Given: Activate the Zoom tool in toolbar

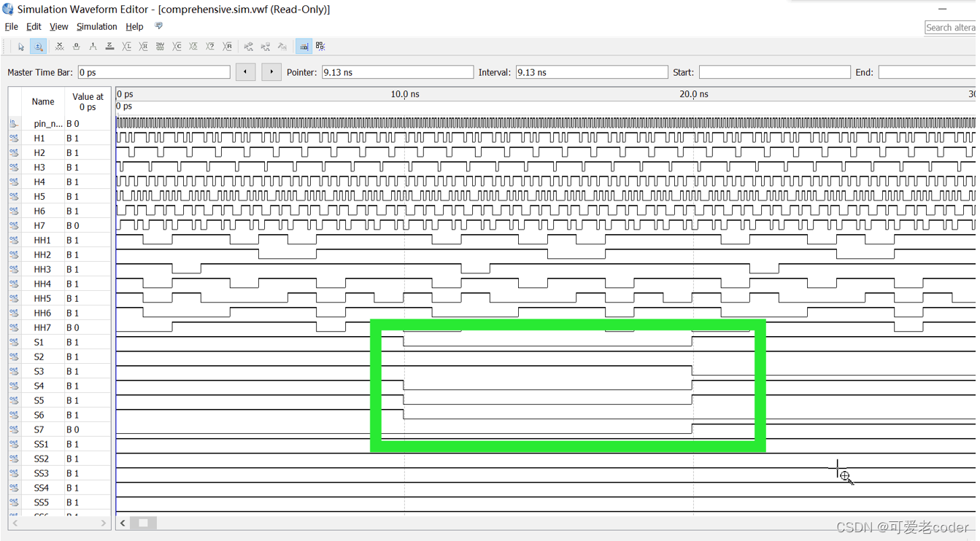Looking at the screenshot, I should (x=38, y=47).
